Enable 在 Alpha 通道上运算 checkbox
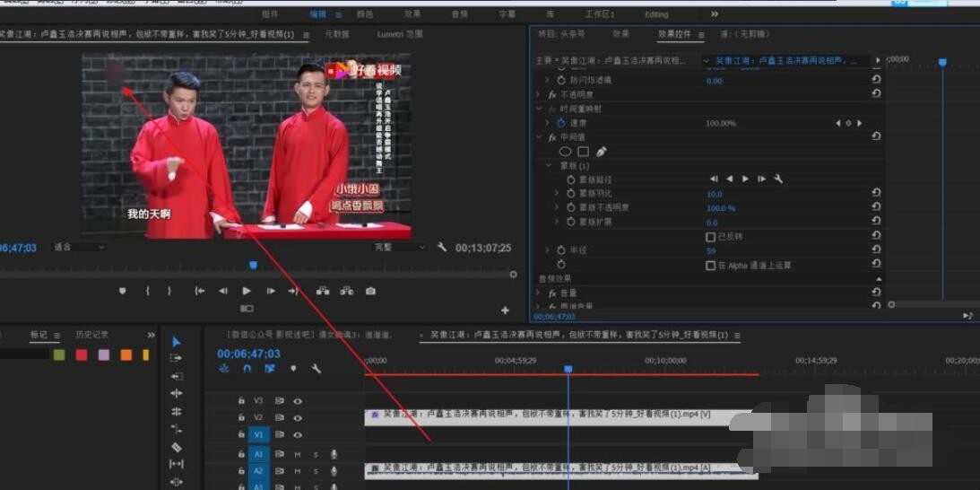This screenshot has height=490, width=980. point(710,266)
